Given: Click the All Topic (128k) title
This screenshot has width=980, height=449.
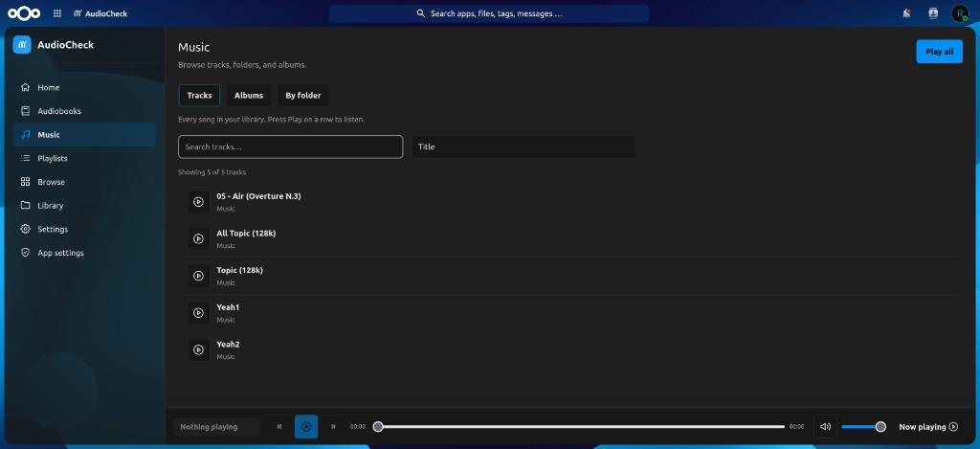Looking at the screenshot, I should (x=246, y=234).
